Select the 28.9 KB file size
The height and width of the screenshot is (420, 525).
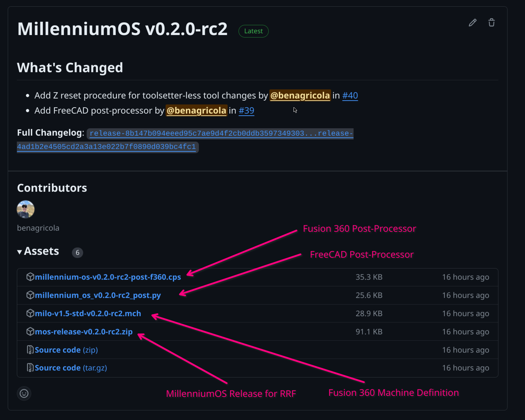point(369,313)
